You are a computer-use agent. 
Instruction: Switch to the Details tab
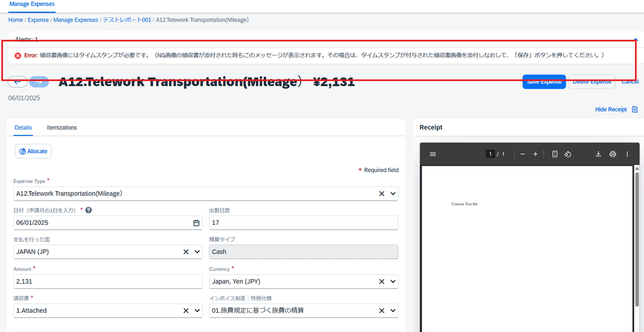[x=23, y=128]
